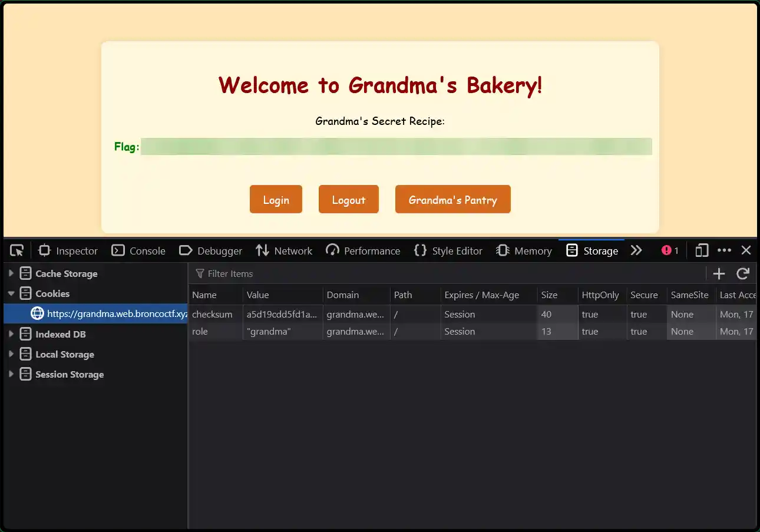Add a new cookie with plus icon

pos(719,273)
